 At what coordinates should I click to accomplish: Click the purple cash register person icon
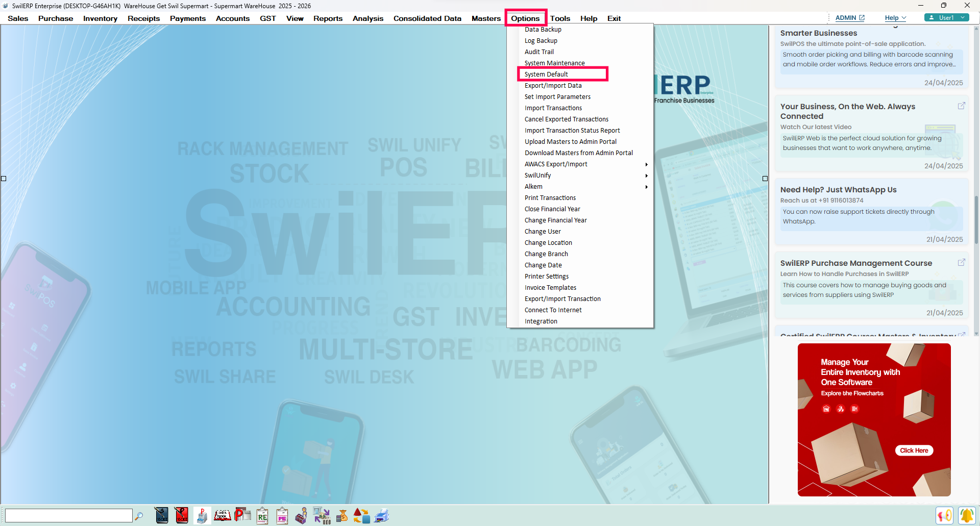pos(301,515)
